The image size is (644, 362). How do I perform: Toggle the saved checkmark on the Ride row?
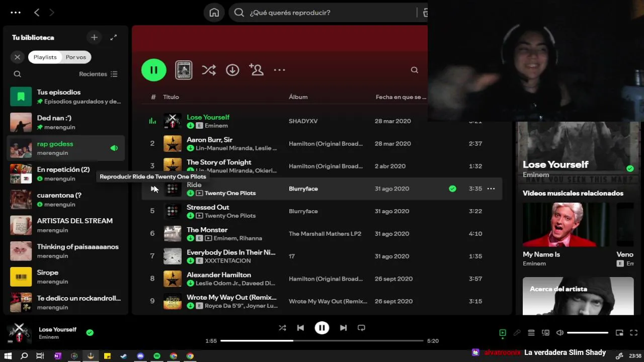point(452,189)
